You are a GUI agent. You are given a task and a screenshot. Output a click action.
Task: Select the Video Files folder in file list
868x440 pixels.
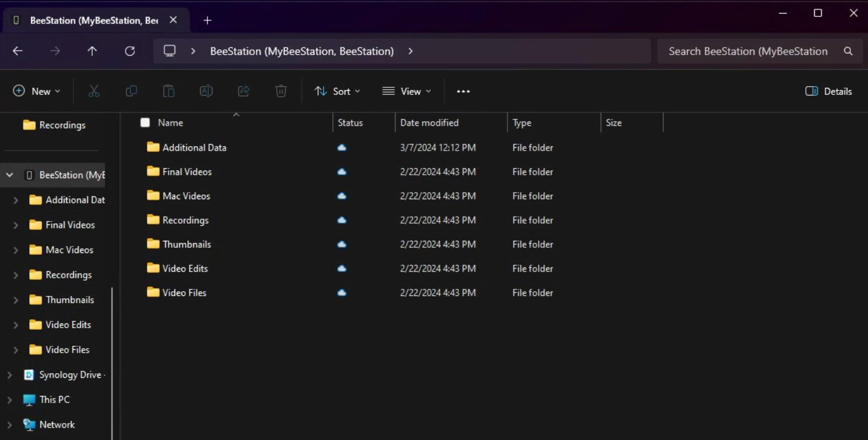point(184,292)
